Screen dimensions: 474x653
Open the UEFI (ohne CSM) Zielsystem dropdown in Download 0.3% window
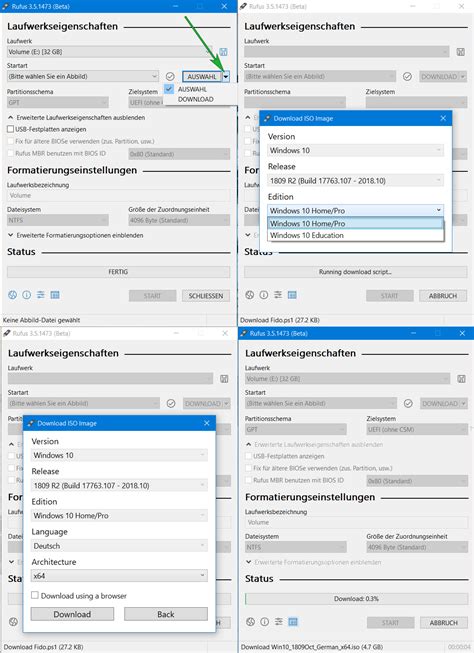(x=417, y=429)
